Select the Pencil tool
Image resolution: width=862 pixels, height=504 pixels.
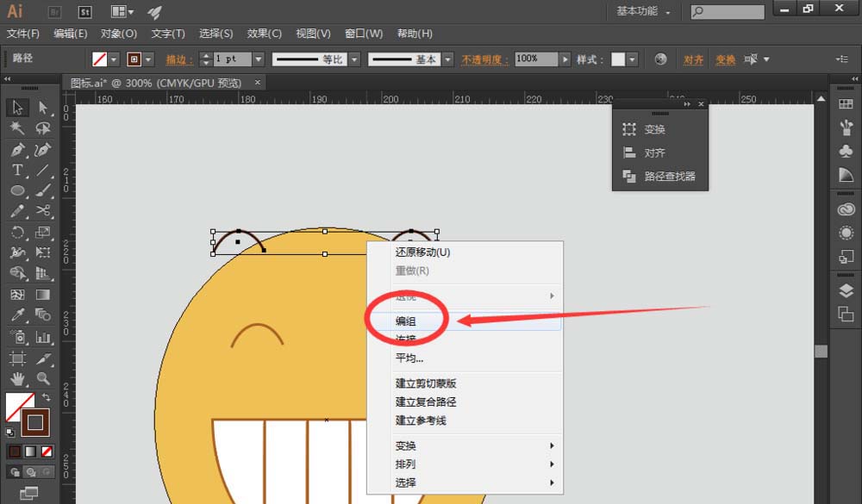[x=17, y=211]
